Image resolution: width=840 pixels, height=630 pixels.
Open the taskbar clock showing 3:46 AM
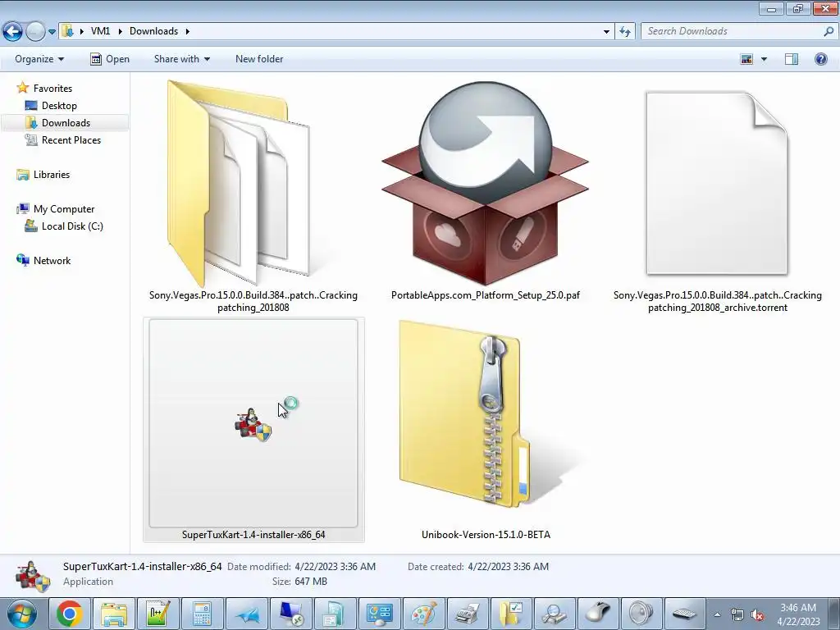pos(798,614)
